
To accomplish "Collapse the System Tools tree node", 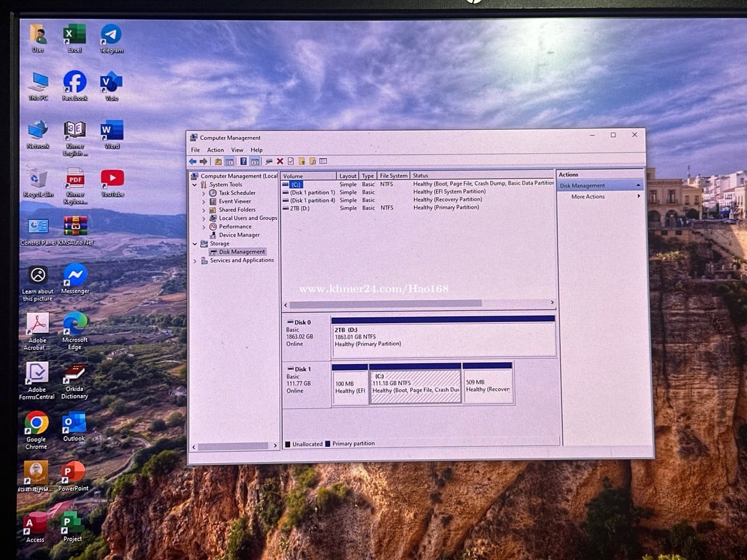I will pyautogui.click(x=195, y=185).
